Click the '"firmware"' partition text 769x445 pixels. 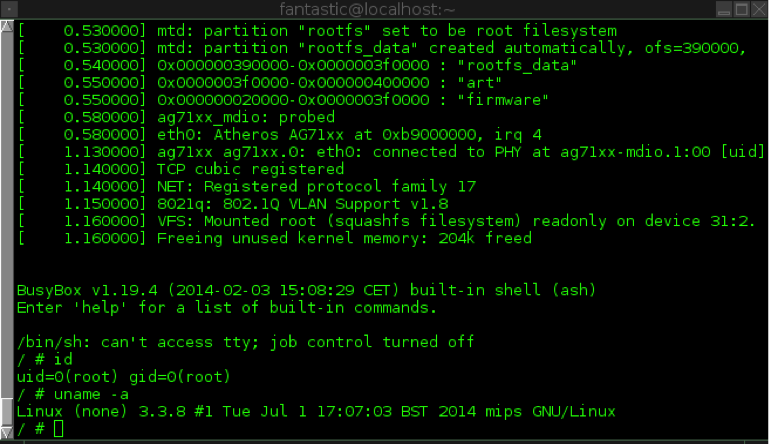click(x=503, y=100)
